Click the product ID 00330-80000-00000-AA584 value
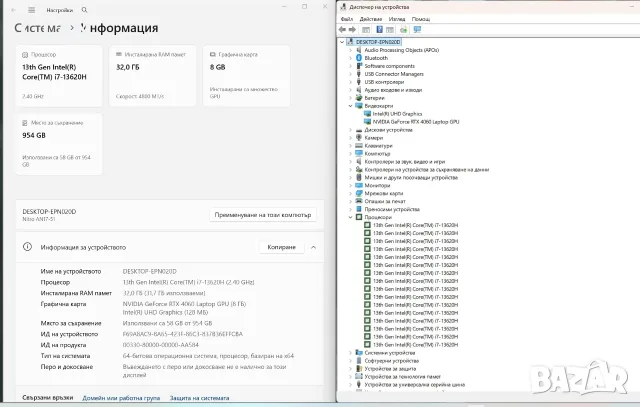Viewport: 640px width, 407px height. coord(160,345)
